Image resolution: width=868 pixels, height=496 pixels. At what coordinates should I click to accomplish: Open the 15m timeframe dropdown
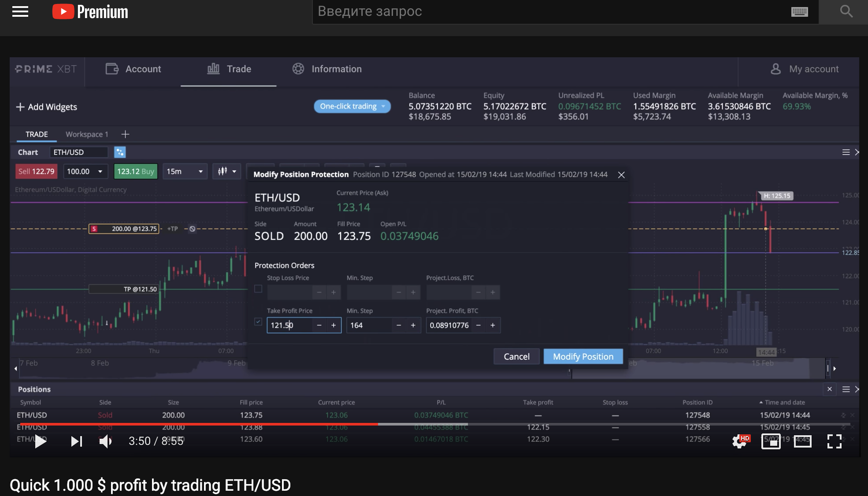[x=185, y=171]
